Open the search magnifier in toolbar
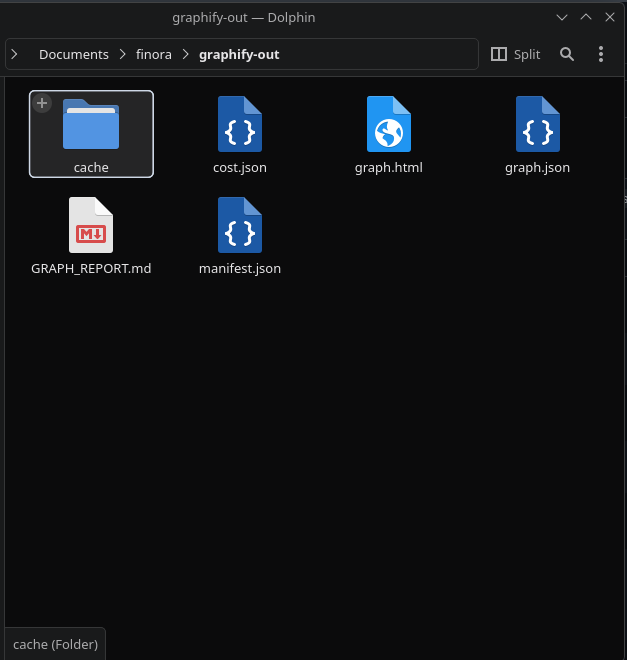627x660 pixels. [567, 54]
